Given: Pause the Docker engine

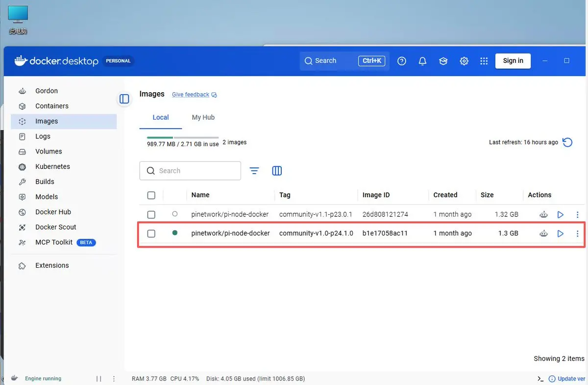Looking at the screenshot, I should click(99, 379).
